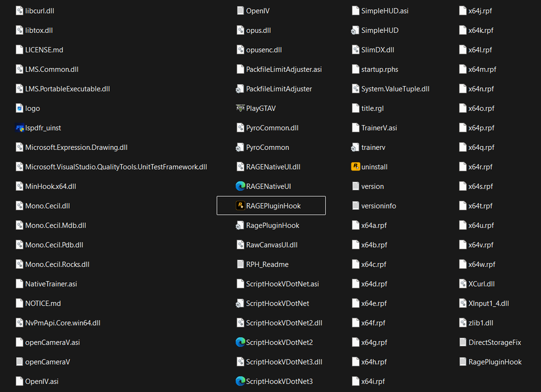
Task: Click the text document icon of RPH_Readme
Action: [x=241, y=264]
